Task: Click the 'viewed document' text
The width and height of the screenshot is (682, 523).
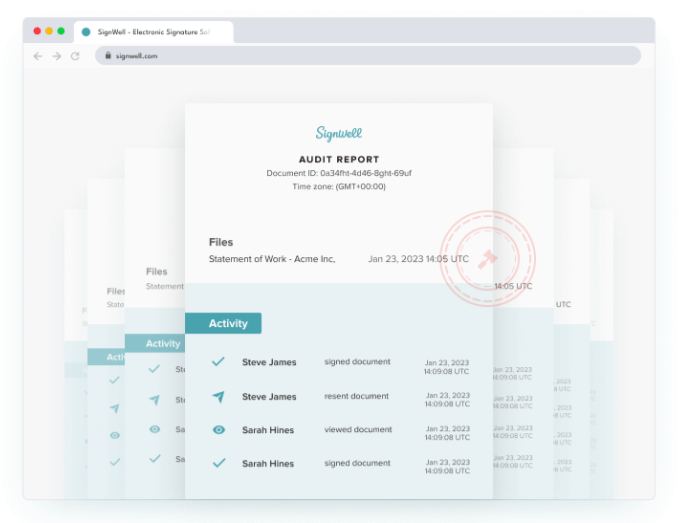Action: 358,429
